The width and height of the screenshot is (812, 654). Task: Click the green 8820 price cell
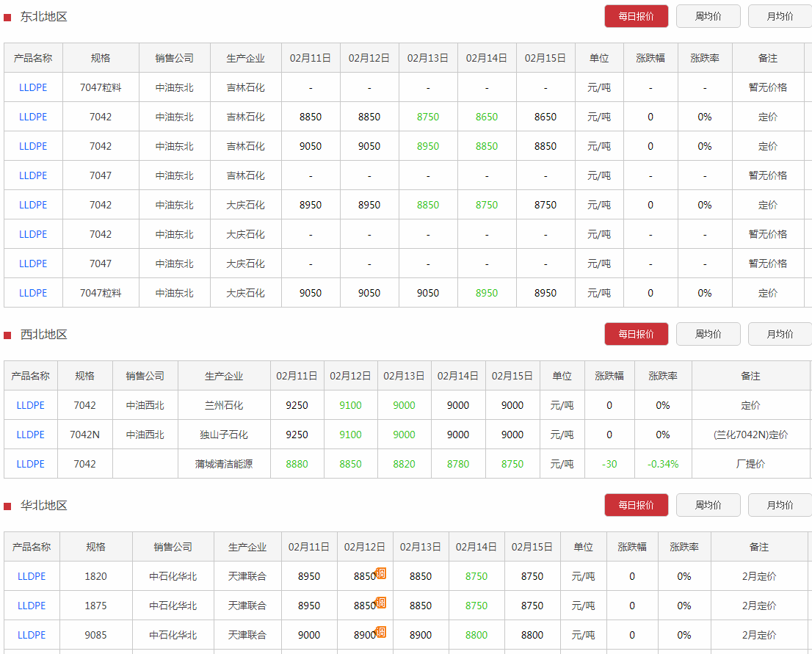(x=404, y=464)
